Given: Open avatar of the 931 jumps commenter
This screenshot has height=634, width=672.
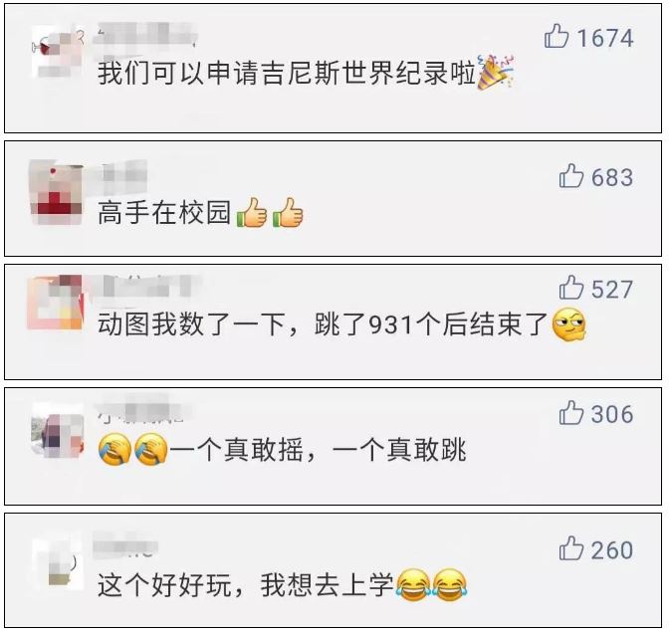Looking at the screenshot, I should pyautogui.click(x=55, y=303).
